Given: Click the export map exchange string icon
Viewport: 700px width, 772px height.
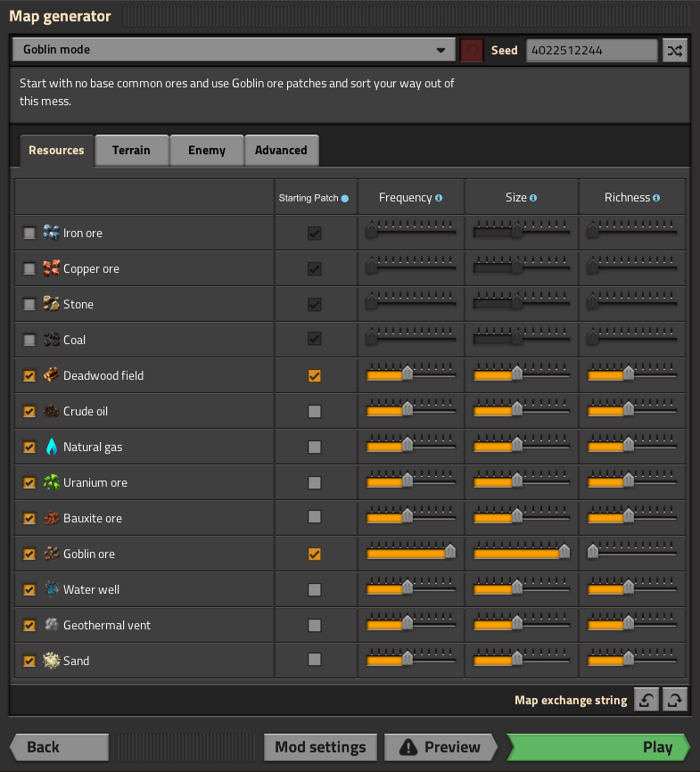Looking at the screenshot, I should [675, 700].
